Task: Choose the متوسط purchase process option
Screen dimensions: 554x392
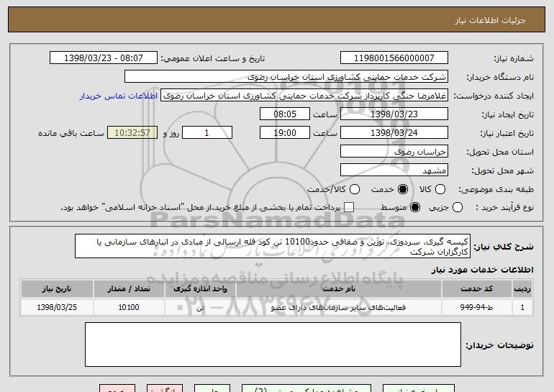Action: click(x=415, y=207)
